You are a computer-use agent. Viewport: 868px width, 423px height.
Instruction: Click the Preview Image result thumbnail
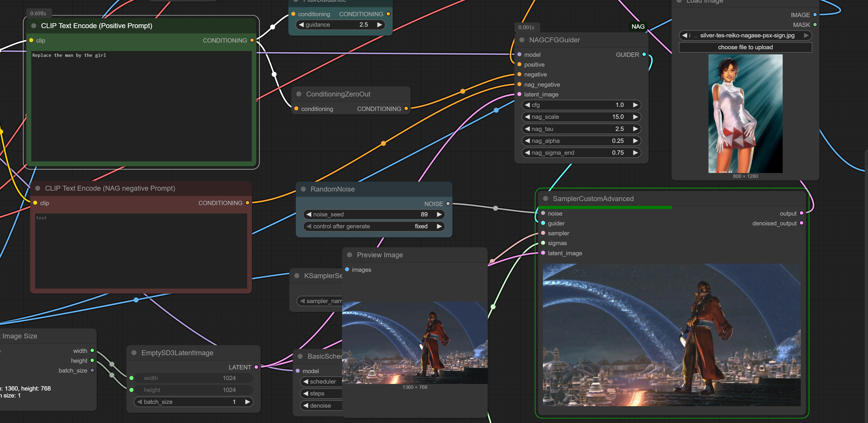coord(415,343)
